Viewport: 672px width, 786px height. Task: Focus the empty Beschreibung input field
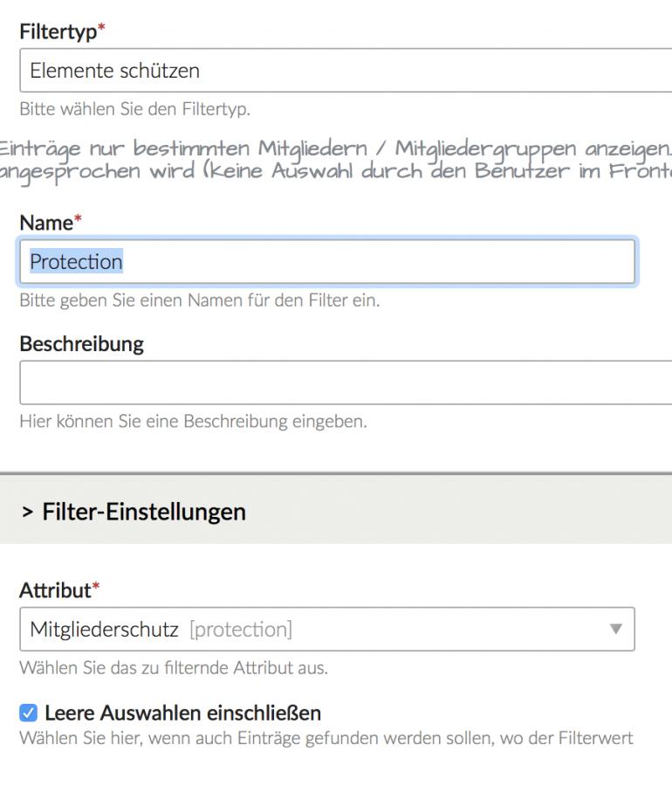346,383
